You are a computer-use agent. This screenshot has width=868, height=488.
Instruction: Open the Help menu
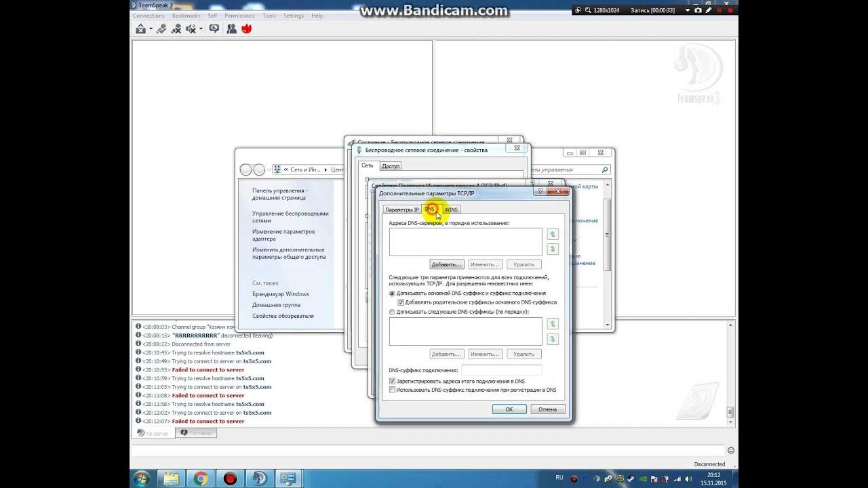click(317, 16)
